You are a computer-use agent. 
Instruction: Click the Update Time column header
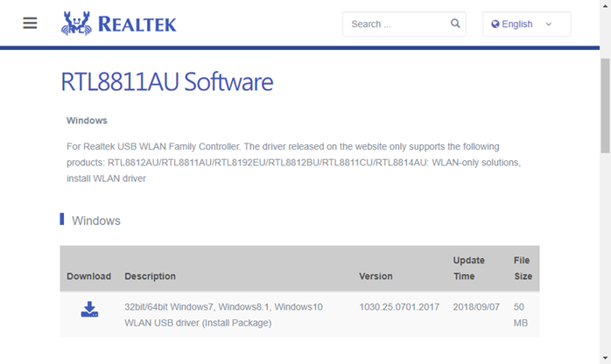[469, 269]
